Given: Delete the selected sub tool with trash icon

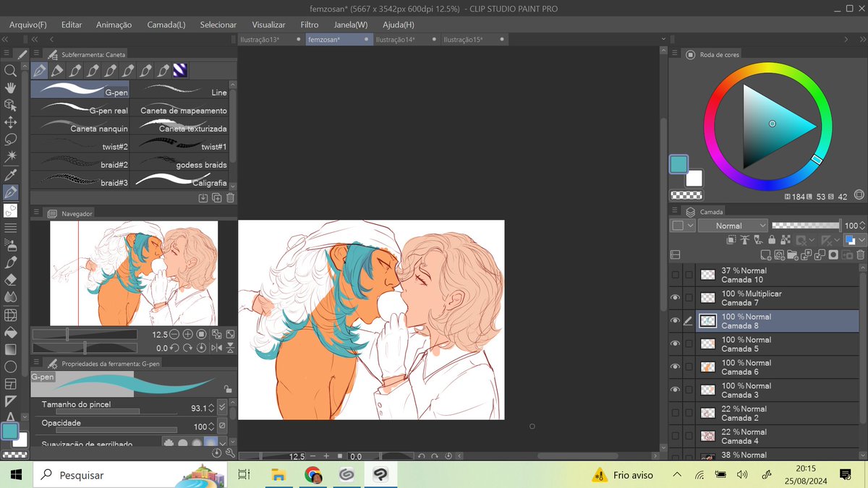Looking at the screenshot, I should click(230, 197).
